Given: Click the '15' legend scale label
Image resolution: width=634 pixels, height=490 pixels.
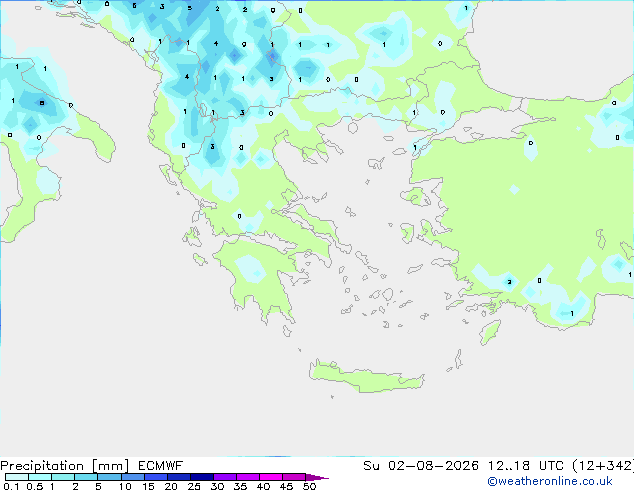Looking at the screenshot, I should pos(148,486).
